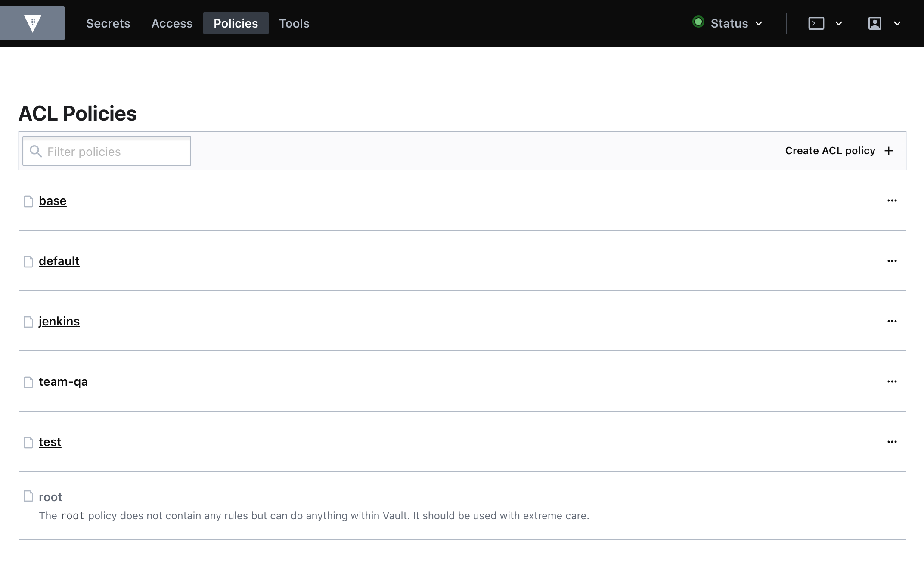Image resolution: width=924 pixels, height=564 pixels.
Task: Expand the user menu chevron
Action: pyautogui.click(x=897, y=24)
